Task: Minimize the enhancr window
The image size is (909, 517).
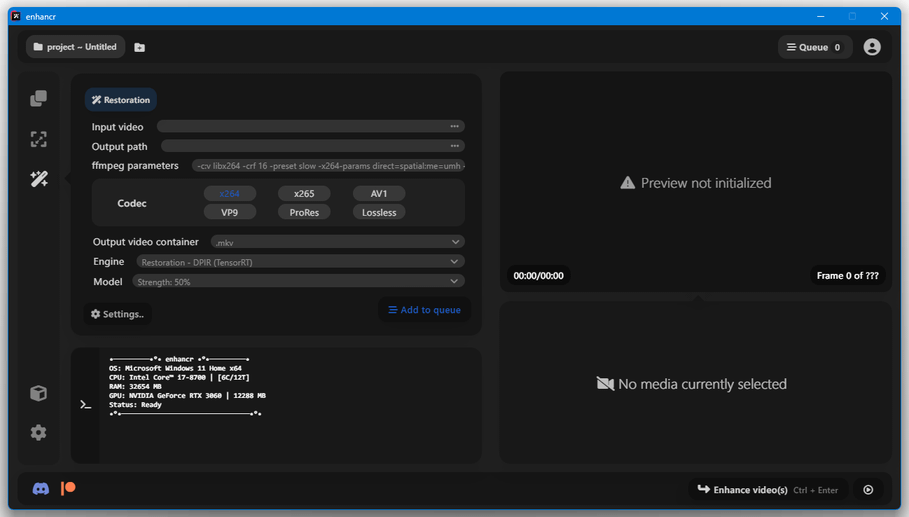Action: (x=820, y=16)
